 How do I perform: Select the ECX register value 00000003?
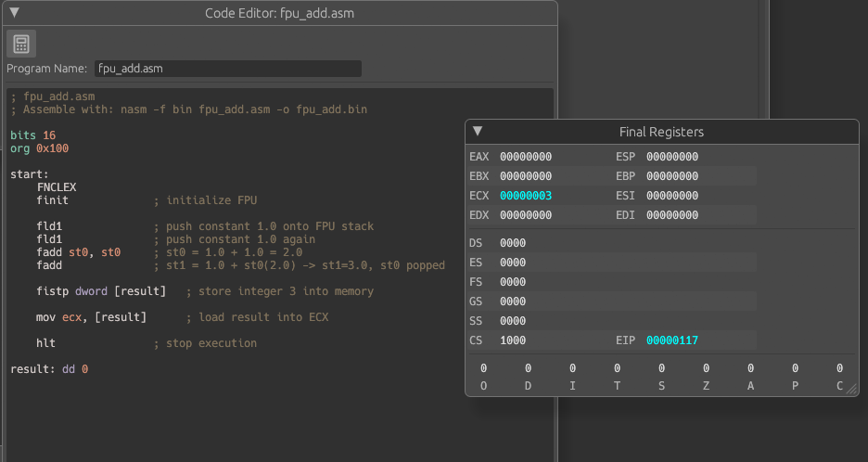[x=526, y=196]
